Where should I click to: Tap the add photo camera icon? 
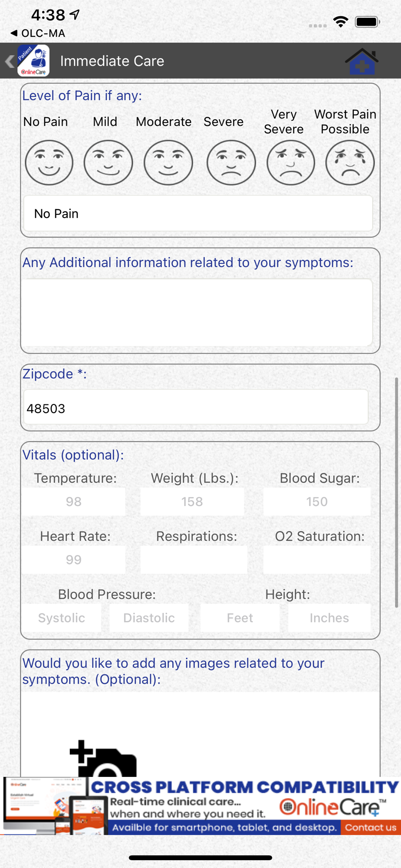(103, 759)
